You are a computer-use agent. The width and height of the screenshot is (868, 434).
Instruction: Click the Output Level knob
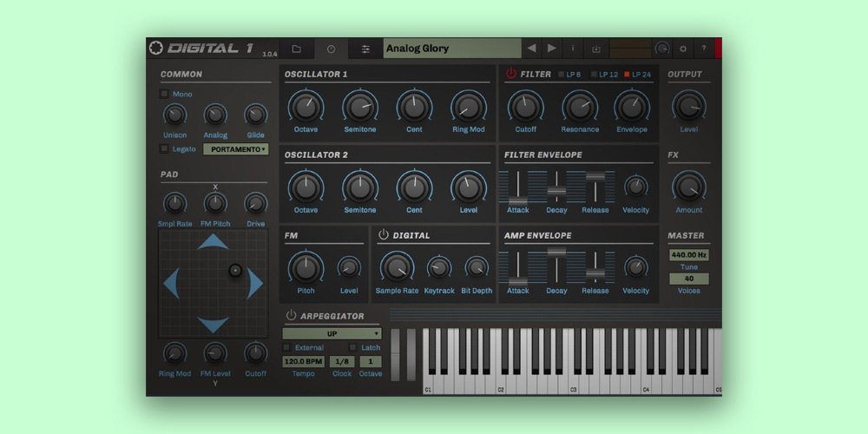click(x=689, y=106)
